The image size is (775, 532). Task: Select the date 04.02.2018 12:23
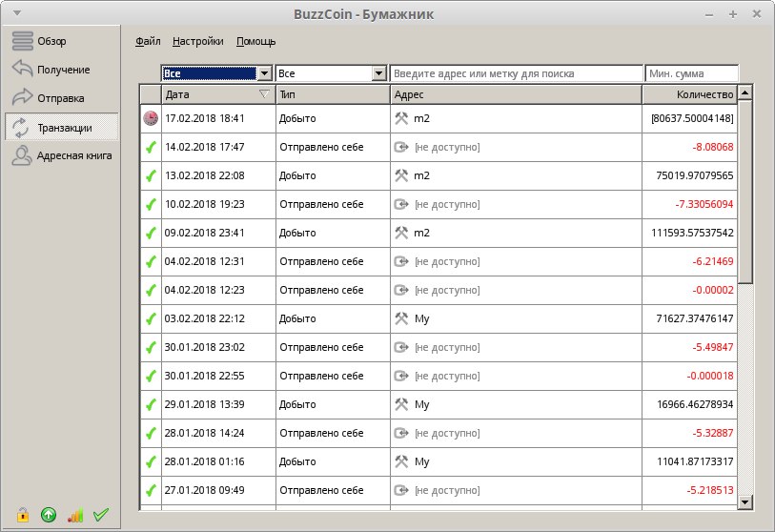(x=204, y=290)
